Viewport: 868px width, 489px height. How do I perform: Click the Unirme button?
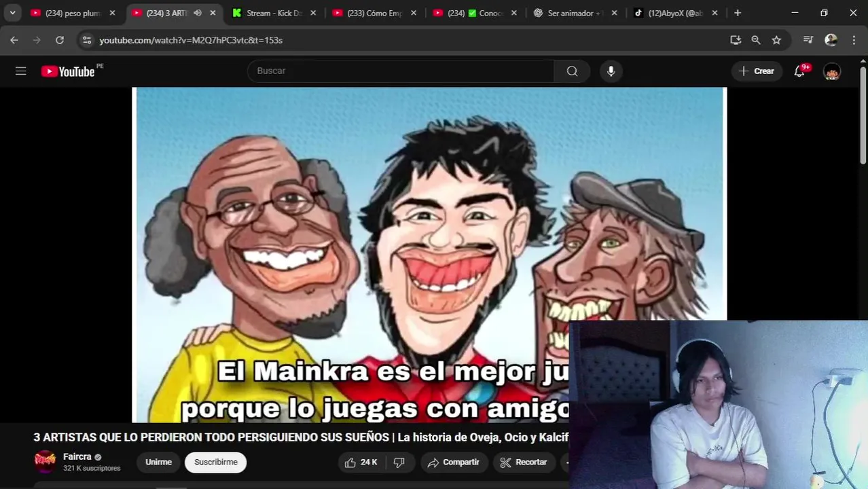tap(158, 462)
